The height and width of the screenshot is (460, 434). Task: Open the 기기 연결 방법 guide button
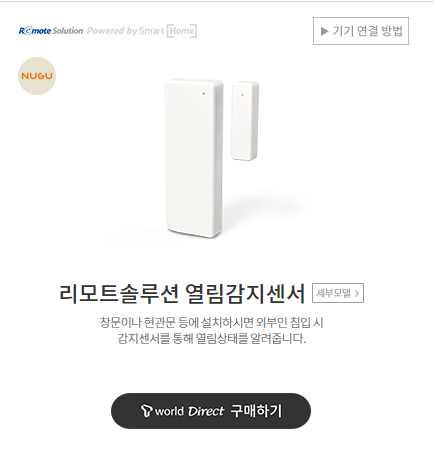pos(361,31)
